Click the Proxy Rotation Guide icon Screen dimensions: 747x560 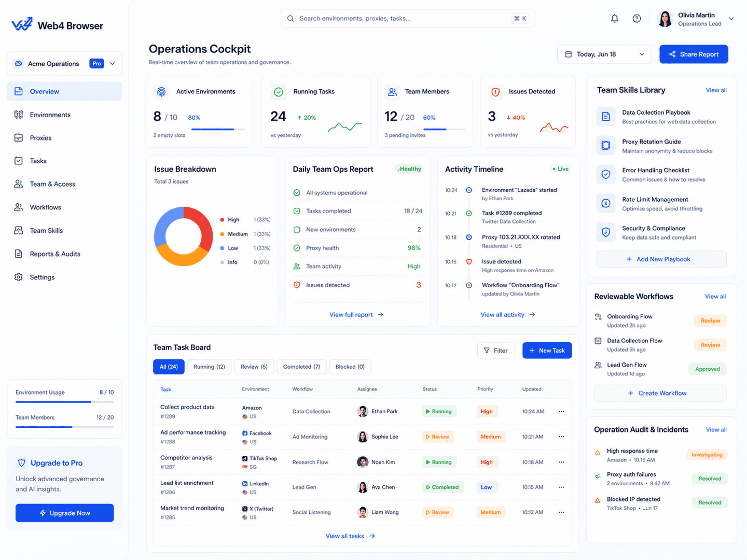point(605,146)
